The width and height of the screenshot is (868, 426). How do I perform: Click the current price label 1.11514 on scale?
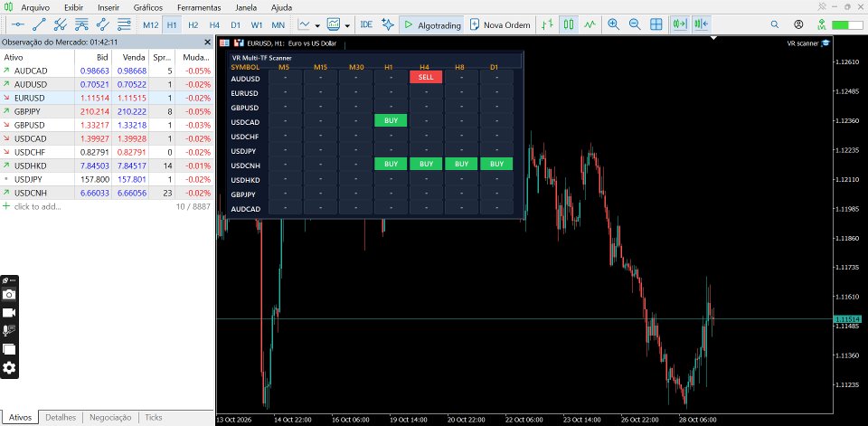click(x=846, y=319)
